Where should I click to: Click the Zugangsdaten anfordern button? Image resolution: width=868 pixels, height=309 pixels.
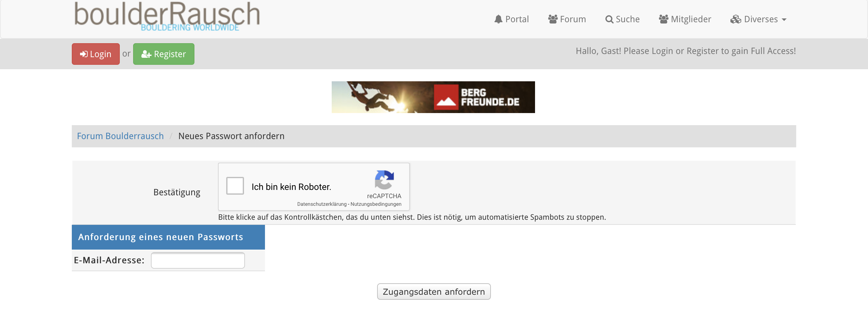(434, 292)
